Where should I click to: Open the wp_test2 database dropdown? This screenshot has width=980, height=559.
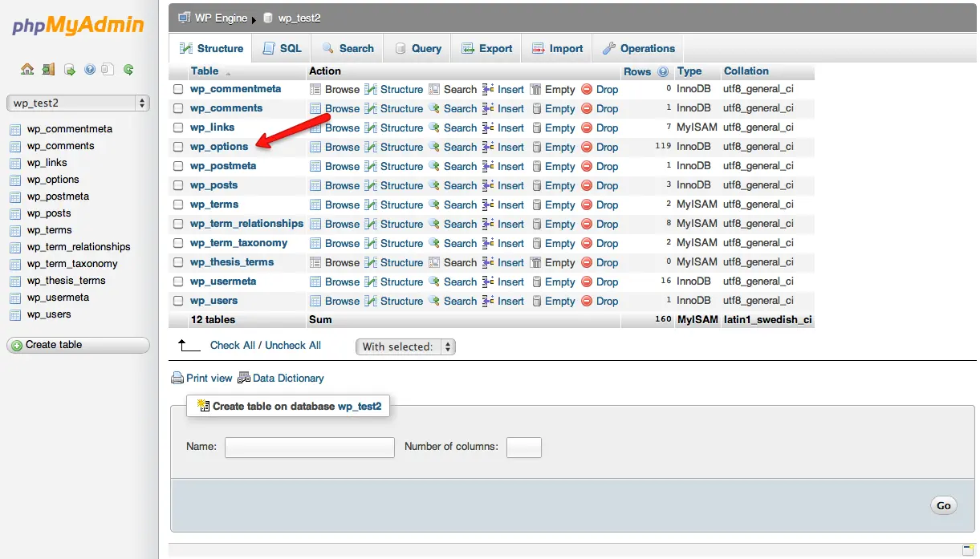(x=78, y=103)
